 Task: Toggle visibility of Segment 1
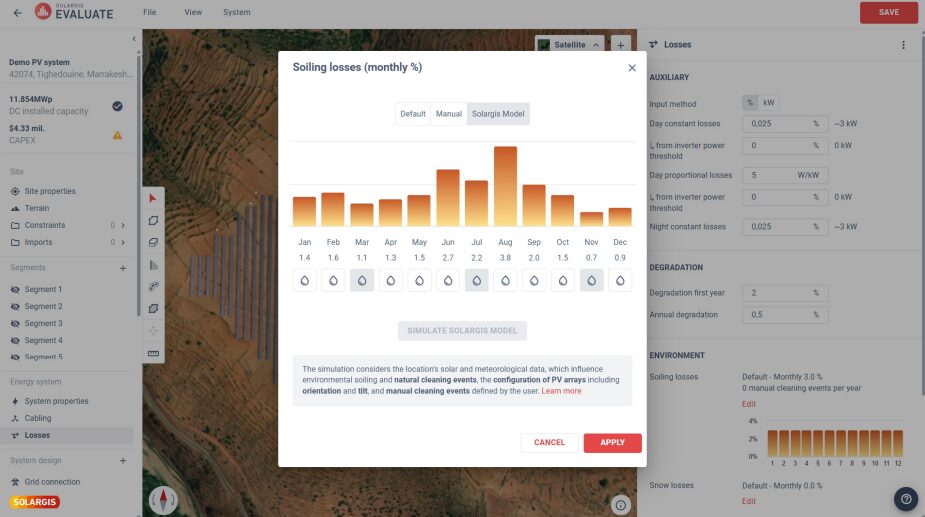tap(15, 290)
